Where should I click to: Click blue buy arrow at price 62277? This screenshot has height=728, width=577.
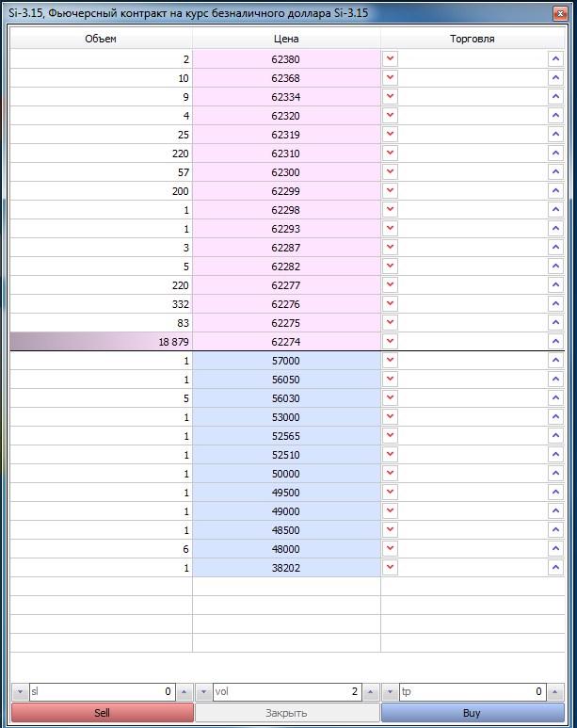[x=555, y=285]
